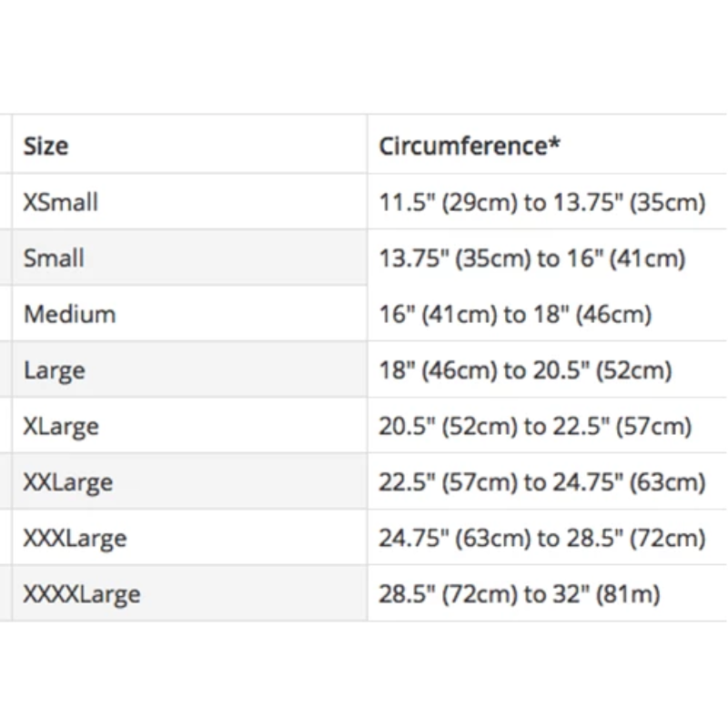Click the Size column header
Image resolution: width=728 pixels, height=728 pixels.
[46, 146]
